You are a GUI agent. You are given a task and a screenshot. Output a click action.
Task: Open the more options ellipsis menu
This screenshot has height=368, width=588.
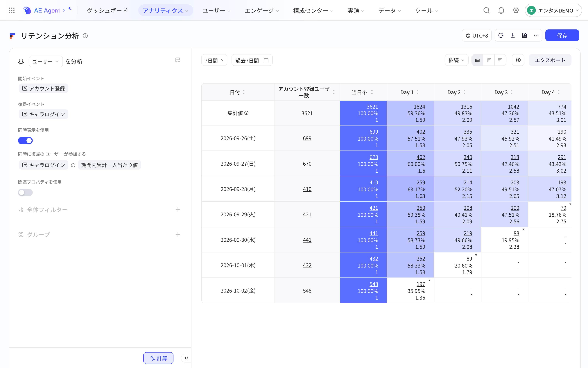click(x=536, y=36)
